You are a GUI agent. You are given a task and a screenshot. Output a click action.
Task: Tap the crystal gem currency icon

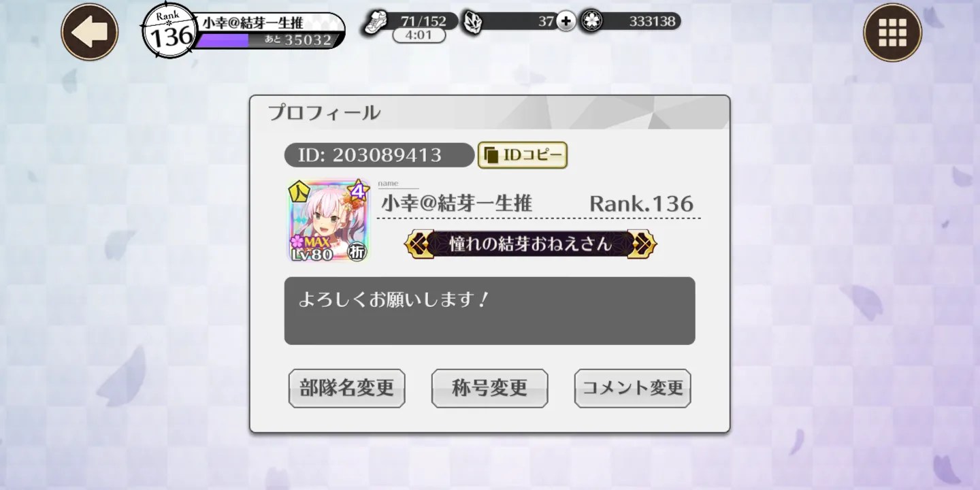(472, 22)
